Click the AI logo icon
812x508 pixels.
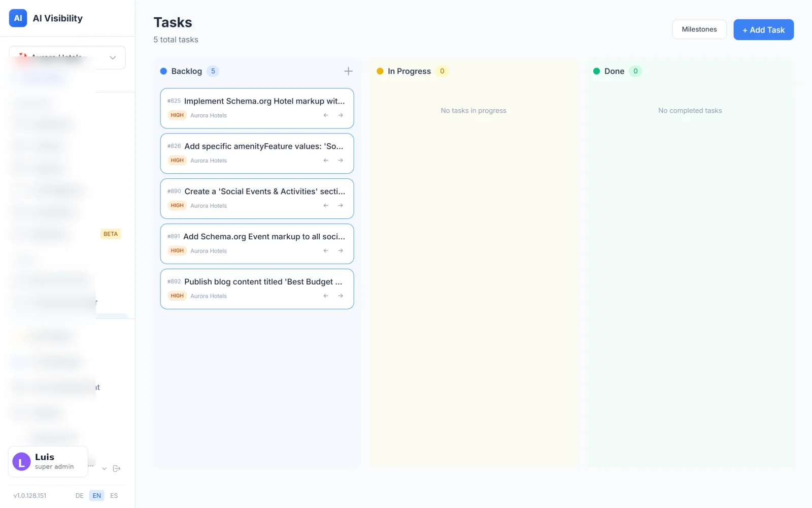18,18
